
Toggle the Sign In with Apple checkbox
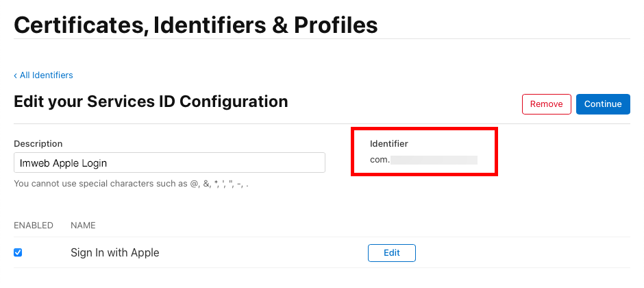click(x=18, y=252)
